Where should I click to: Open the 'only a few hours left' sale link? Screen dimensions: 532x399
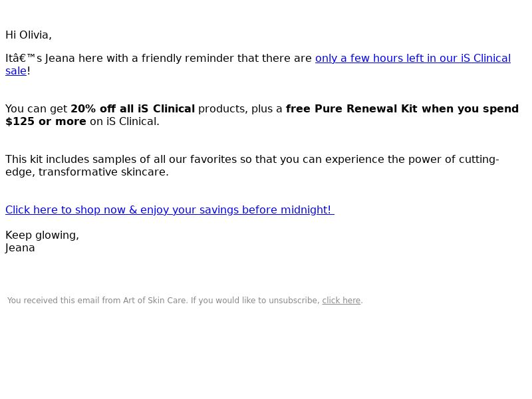click(x=412, y=59)
